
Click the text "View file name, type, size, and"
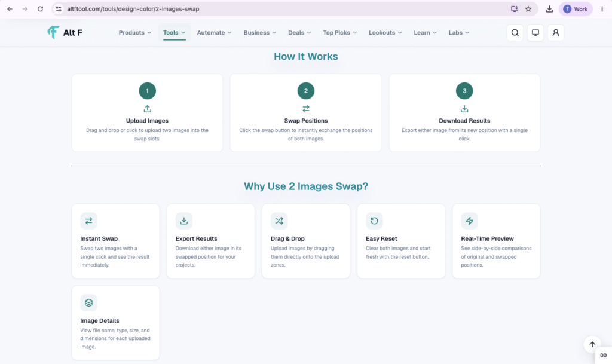(x=115, y=331)
